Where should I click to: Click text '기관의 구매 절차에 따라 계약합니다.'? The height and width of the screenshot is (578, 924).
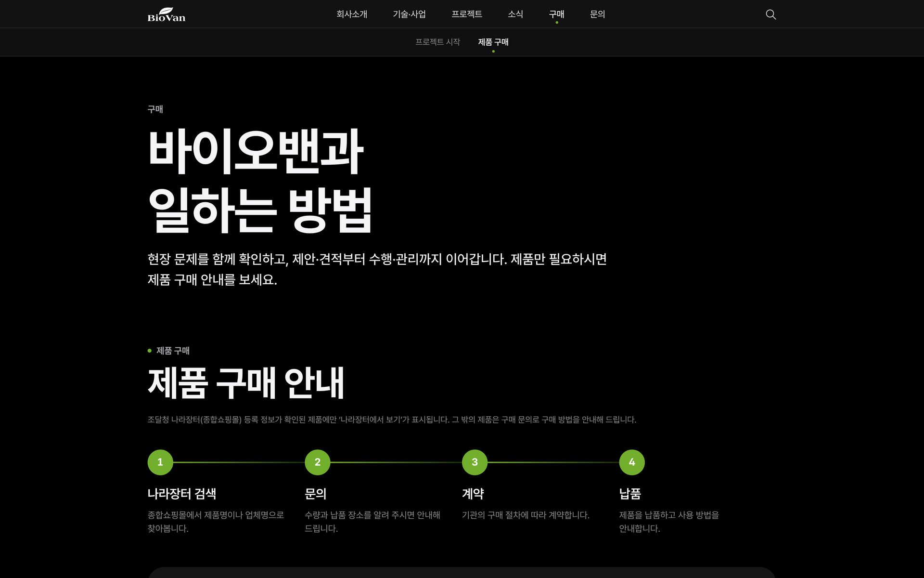[526, 515]
